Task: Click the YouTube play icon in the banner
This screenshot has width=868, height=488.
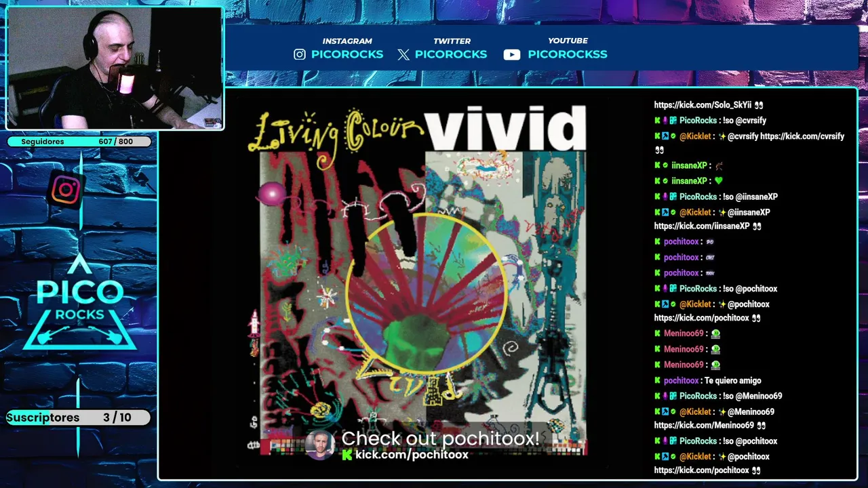Action: (512, 54)
